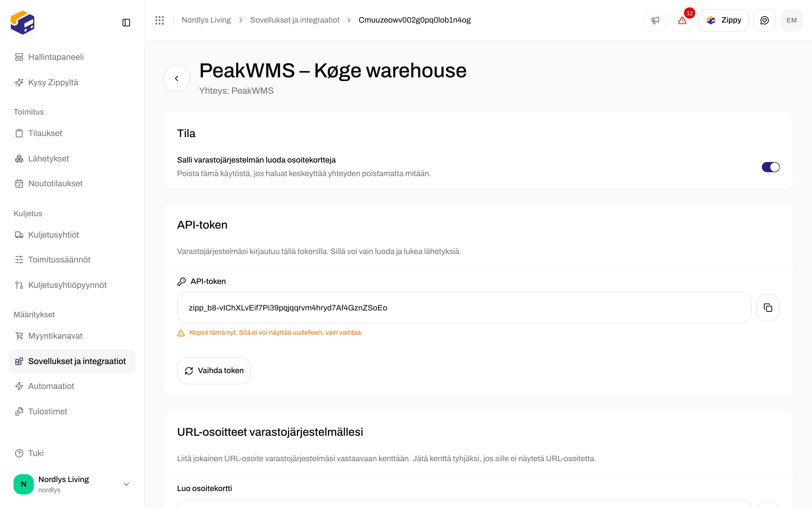Collapse the sidebar panel icon

point(126,23)
